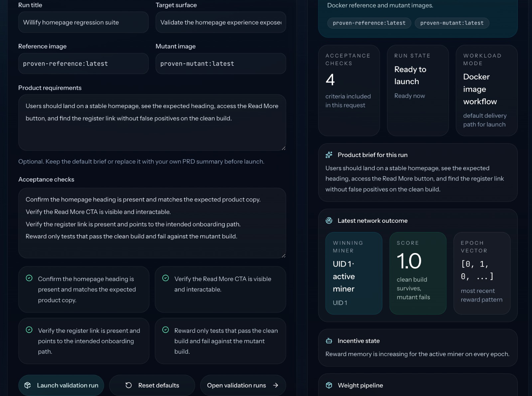Select the proven-mutant:latest tag chip
The image size is (532, 396).
(x=452, y=23)
